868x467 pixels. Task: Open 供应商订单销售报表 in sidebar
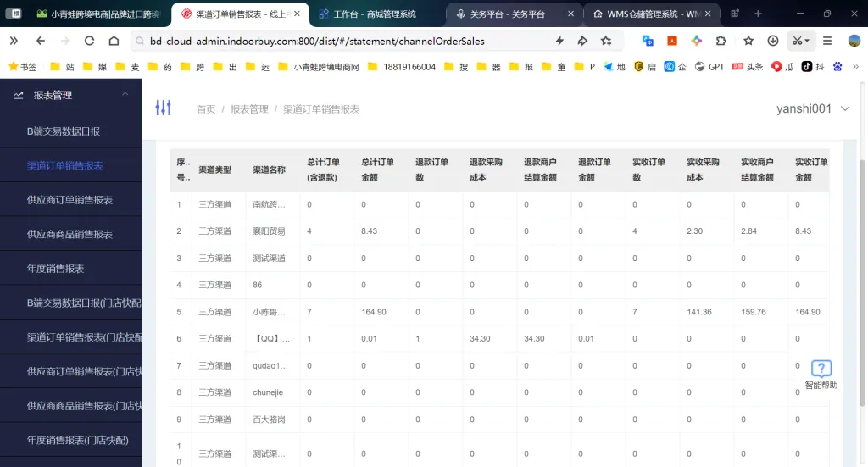coord(71,200)
